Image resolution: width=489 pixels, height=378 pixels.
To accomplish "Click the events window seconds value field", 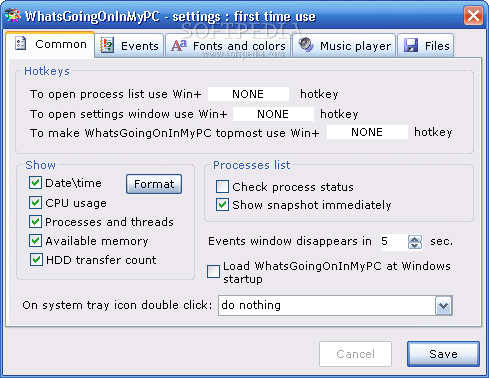I will coord(394,241).
